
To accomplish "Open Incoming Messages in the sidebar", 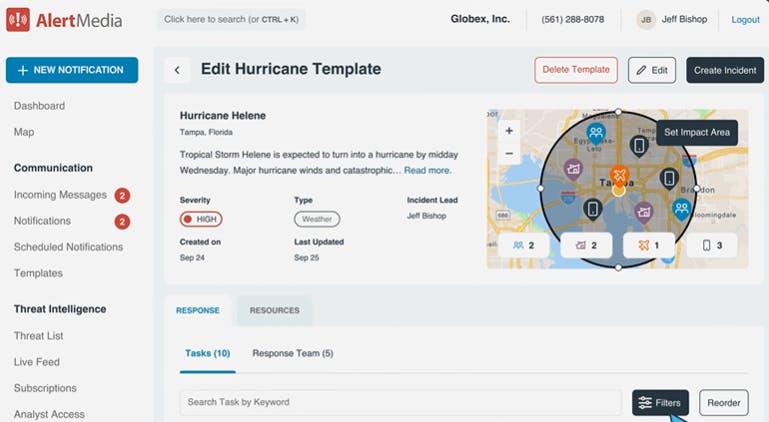I will pos(60,195).
